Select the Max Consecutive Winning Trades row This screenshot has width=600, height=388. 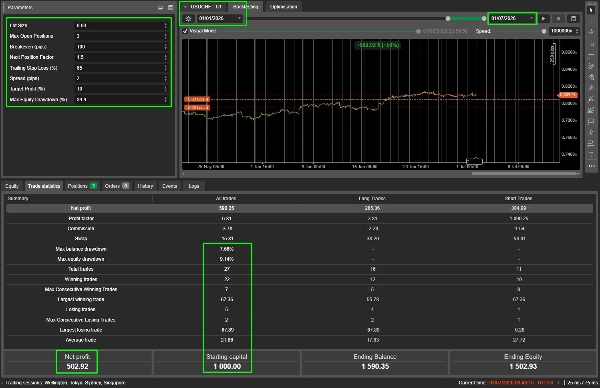click(x=299, y=289)
